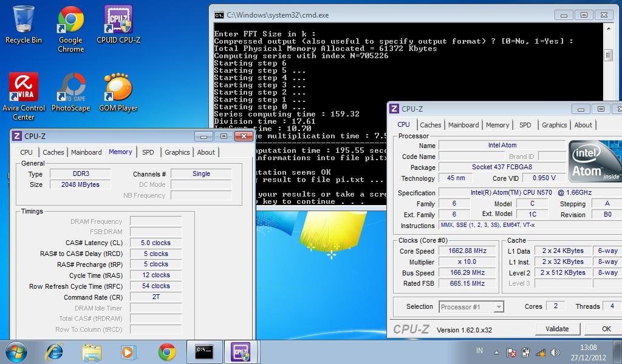Launch PhotoScape from the desktop
This screenshot has width=622, height=364.
tap(70, 92)
